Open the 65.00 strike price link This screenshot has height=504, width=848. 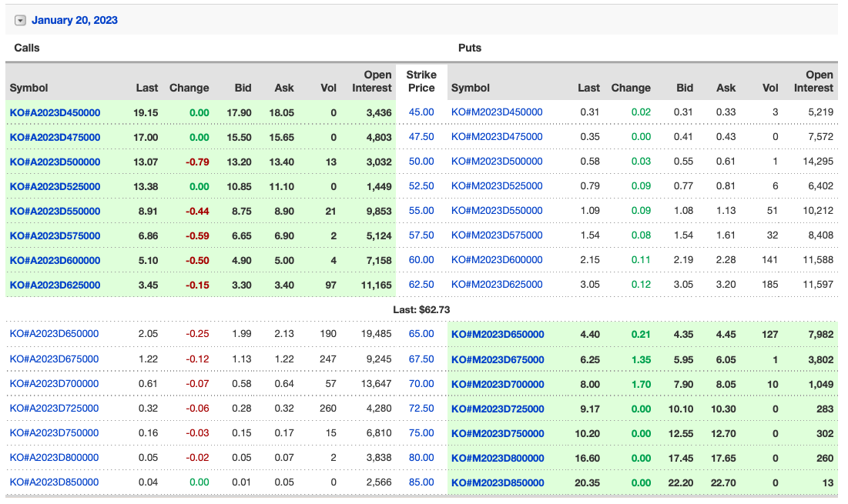pyautogui.click(x=421, y=335)
